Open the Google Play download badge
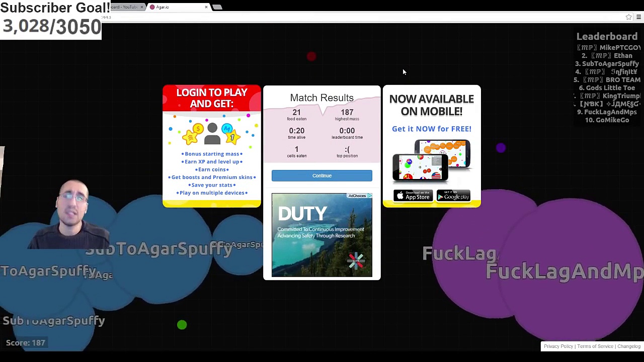Image resolution: width=644 pixels, height=362 pixels. click(x=453, y=196)
